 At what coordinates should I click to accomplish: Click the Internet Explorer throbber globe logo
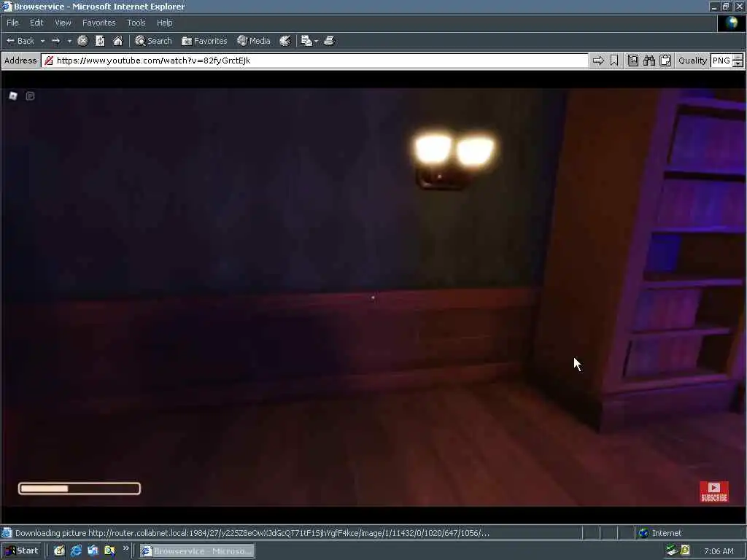click(731, 23)
